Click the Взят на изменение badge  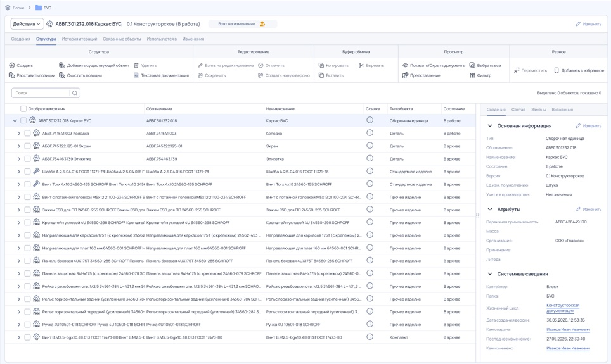pos(242,24)
